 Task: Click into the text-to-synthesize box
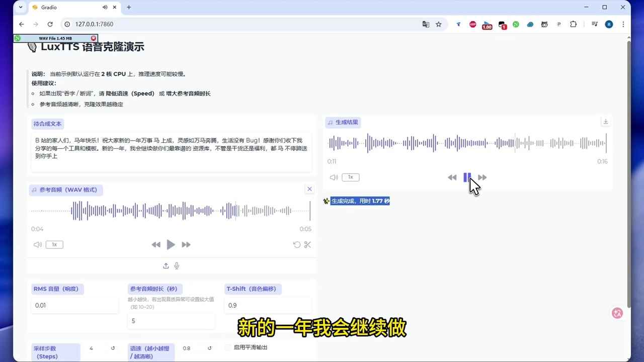point(171,152)
